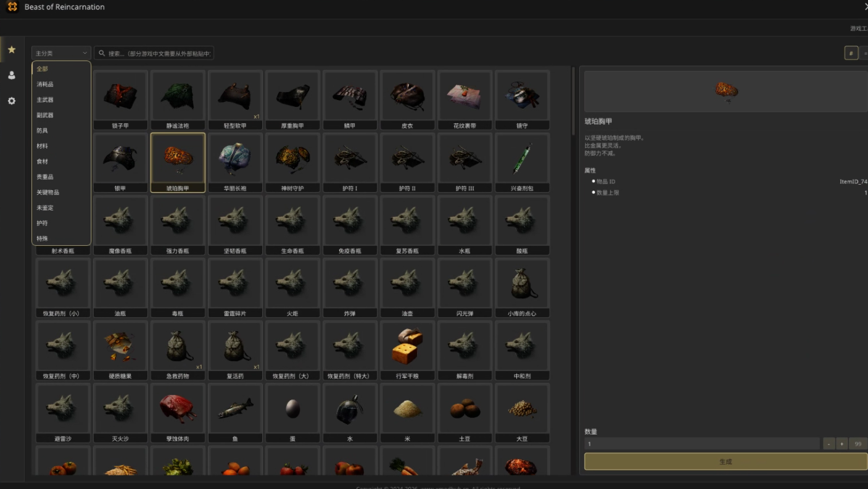Select the 静谧法袍 robe item
868x489 pixels.
(178, 99)
